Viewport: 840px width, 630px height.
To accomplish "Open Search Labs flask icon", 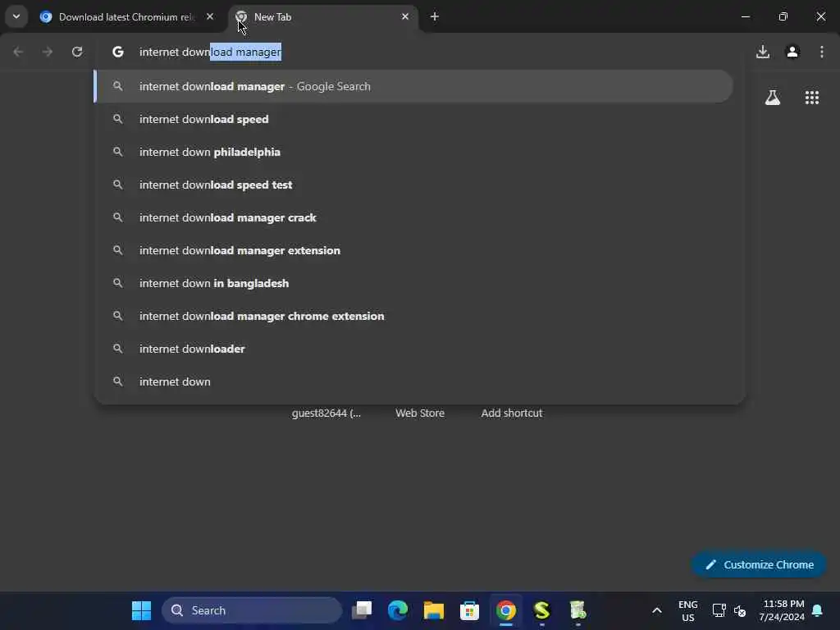I will pyautogui.click(x=773, y=98).
